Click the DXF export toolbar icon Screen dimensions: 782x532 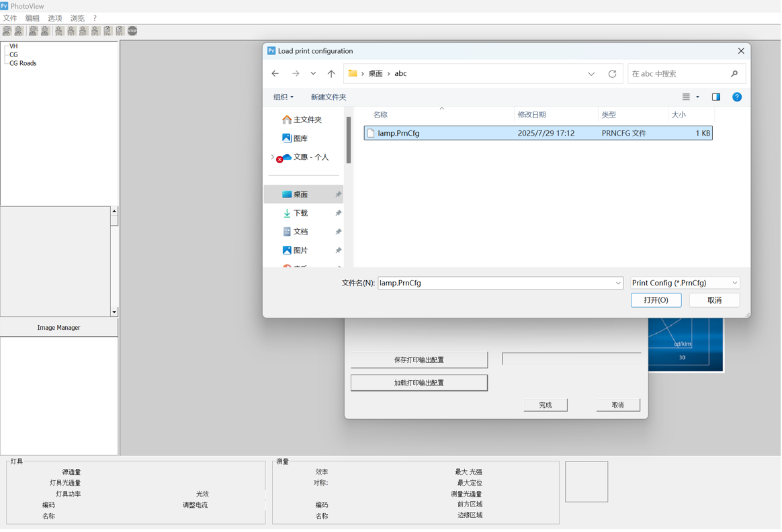point(83,31)
